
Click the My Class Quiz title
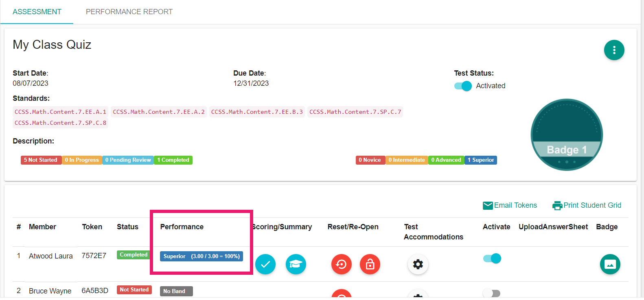52,45
